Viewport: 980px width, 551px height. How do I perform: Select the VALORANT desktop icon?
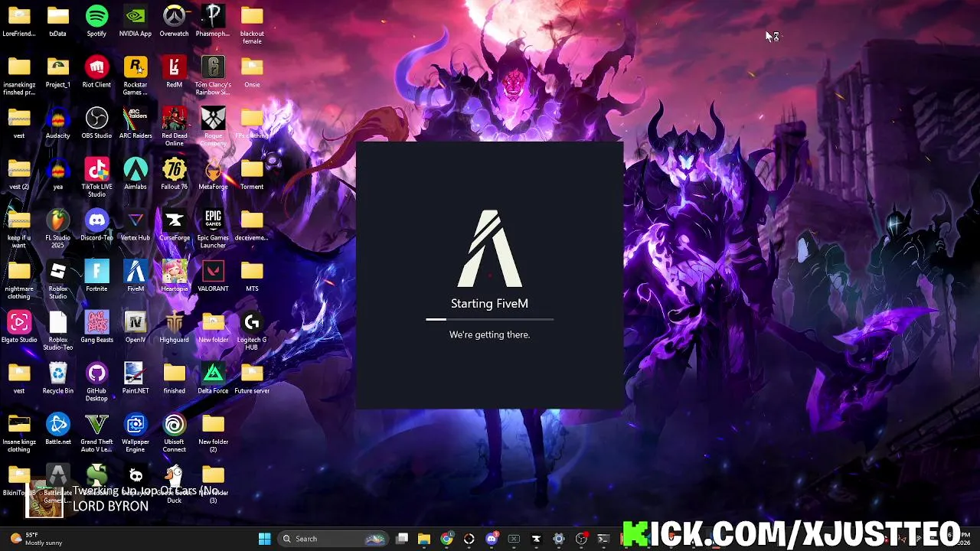(213, 276)
